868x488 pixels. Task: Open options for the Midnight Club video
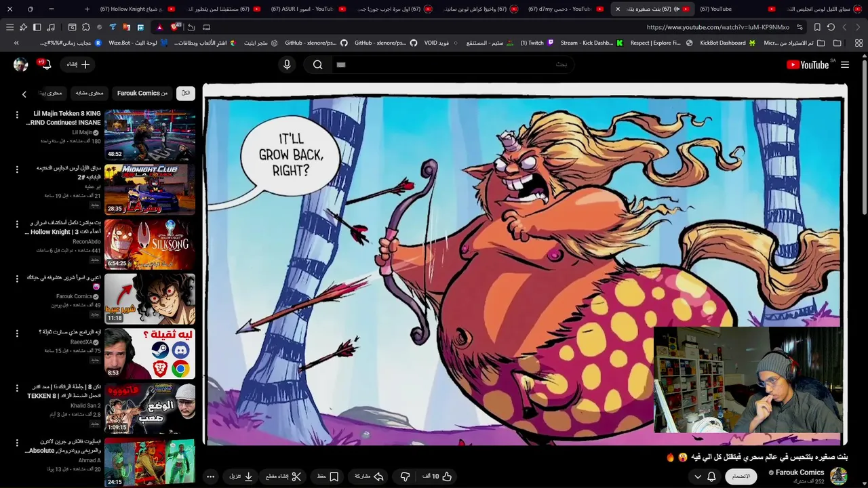(x=17, y=169)
